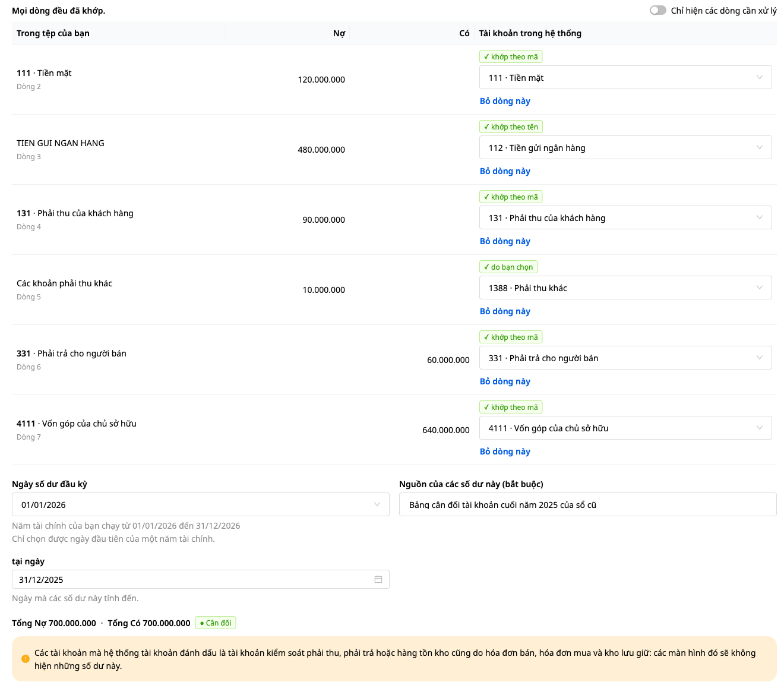This screenshot has width=784, height=682.
Task: Expand the 111 · Tiền mặt account dropdown
Action: 625,77
